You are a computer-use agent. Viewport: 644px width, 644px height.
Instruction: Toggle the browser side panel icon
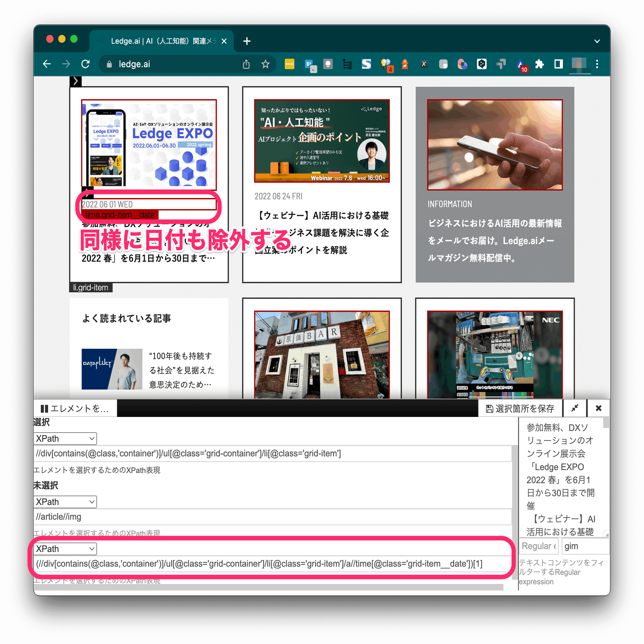click(558, 64)
